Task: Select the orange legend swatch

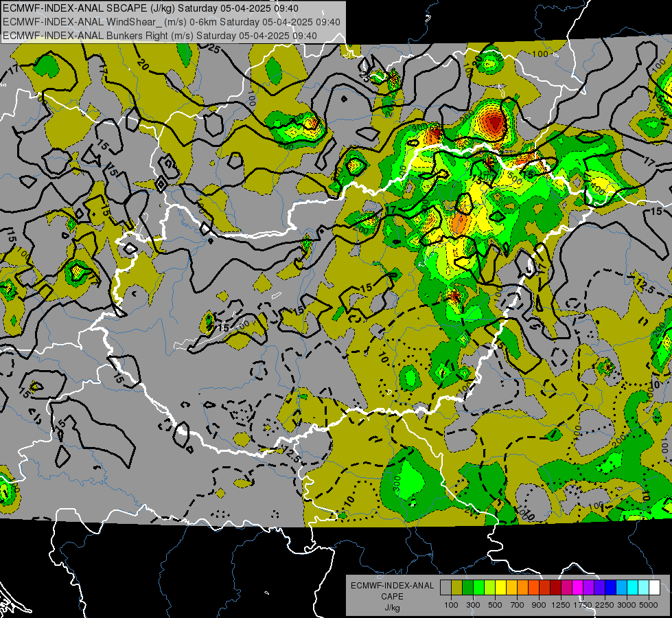Action: (x=523, y=587)
